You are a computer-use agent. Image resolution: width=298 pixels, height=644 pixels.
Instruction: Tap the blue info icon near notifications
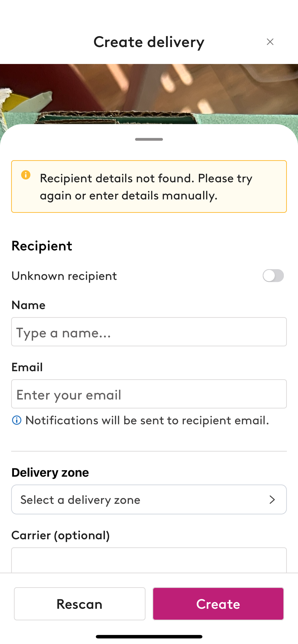point(17,420)
